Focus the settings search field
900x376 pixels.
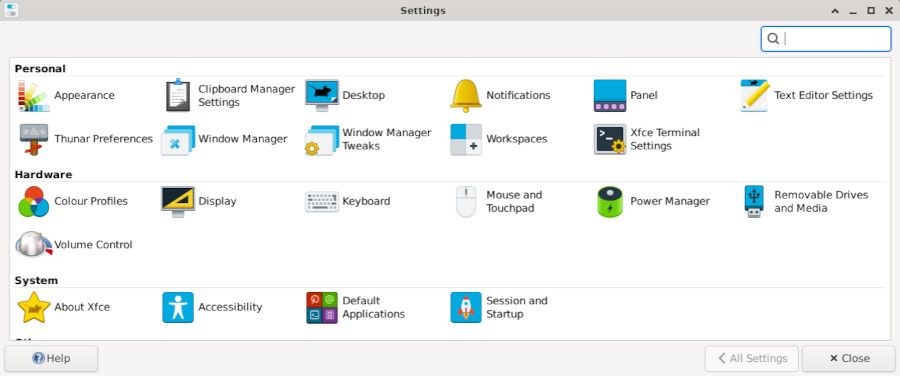(x=826, y=38)
